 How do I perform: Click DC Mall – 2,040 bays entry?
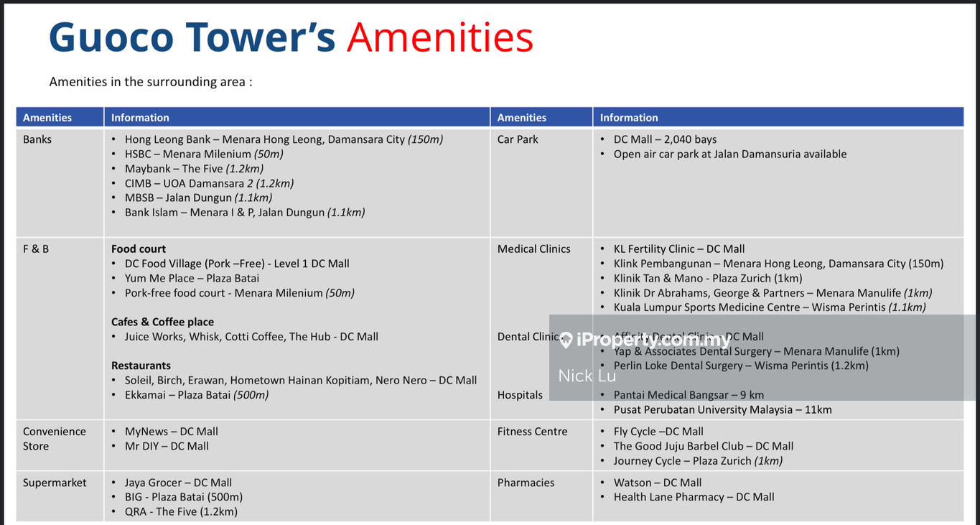point(664,139)
